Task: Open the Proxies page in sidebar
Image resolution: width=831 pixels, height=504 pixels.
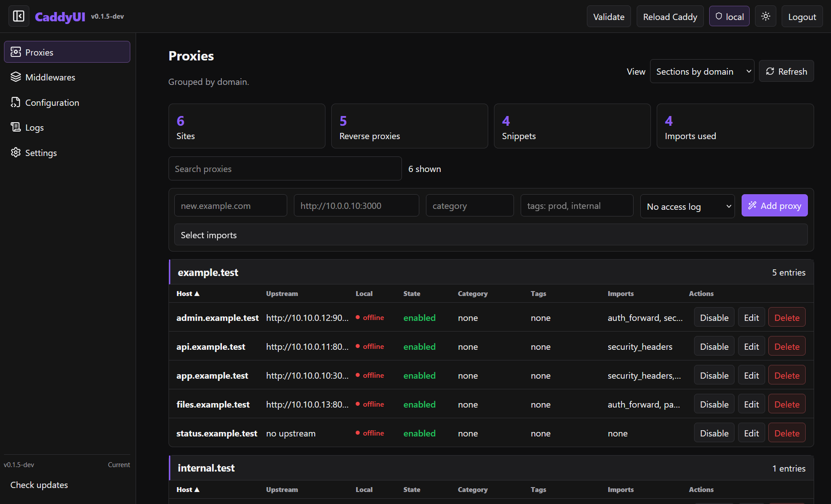Action: point(67,52)
